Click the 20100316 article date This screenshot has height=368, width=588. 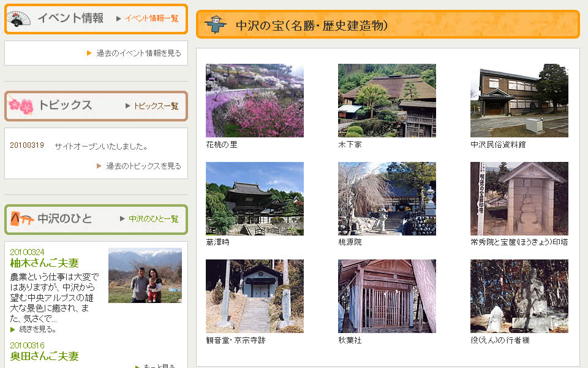27,345
